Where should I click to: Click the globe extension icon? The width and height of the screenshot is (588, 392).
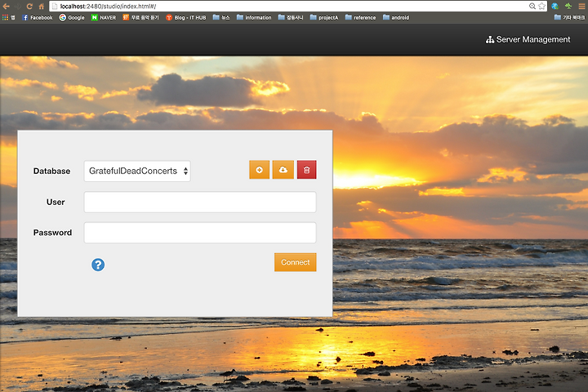point(555,6)
